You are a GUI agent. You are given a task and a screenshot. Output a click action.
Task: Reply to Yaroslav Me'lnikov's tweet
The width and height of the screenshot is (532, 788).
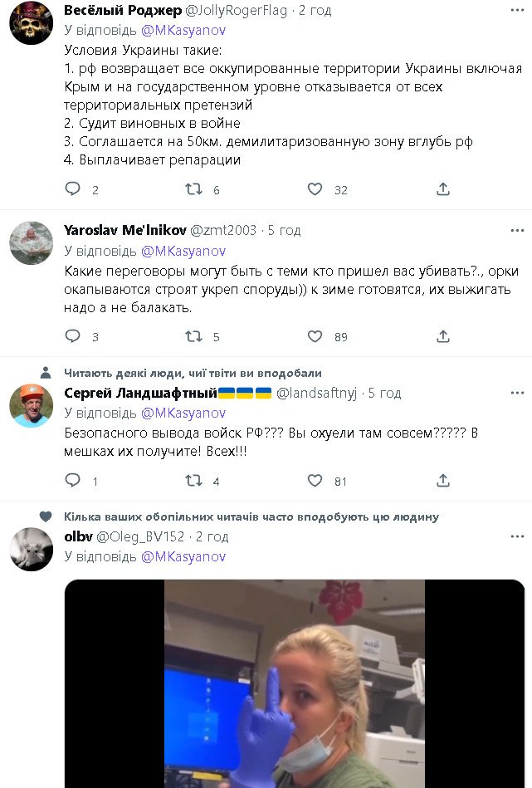73,335
